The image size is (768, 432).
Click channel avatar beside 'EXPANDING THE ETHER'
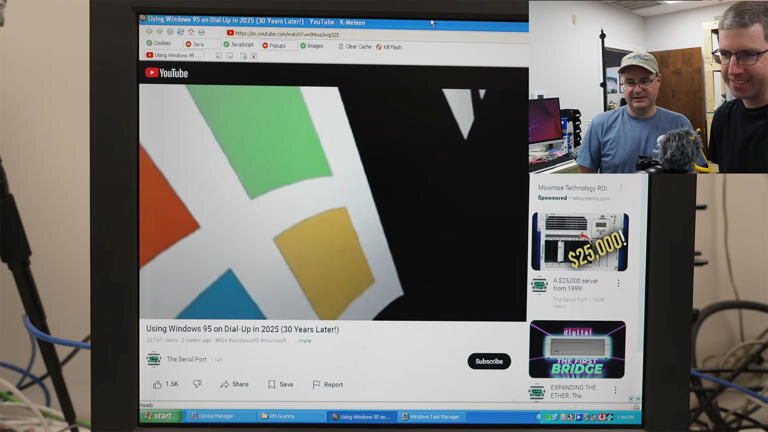click(536, 392)
